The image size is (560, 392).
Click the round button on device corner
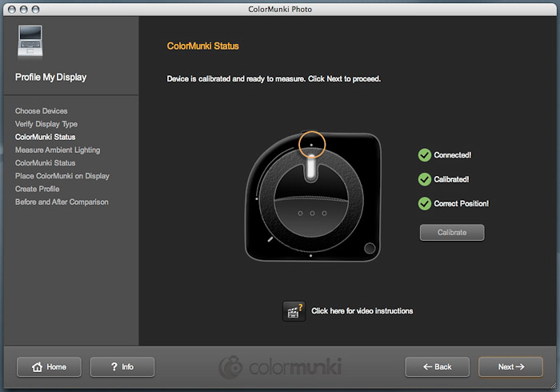(370, 249)
